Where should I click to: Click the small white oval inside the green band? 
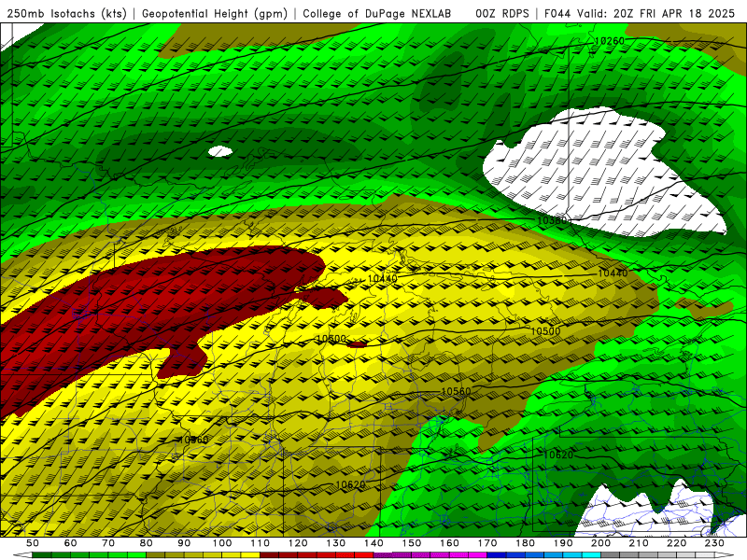220,151
